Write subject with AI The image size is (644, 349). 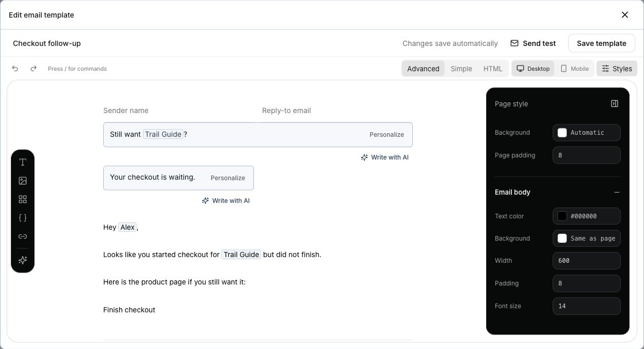[384, 157]
